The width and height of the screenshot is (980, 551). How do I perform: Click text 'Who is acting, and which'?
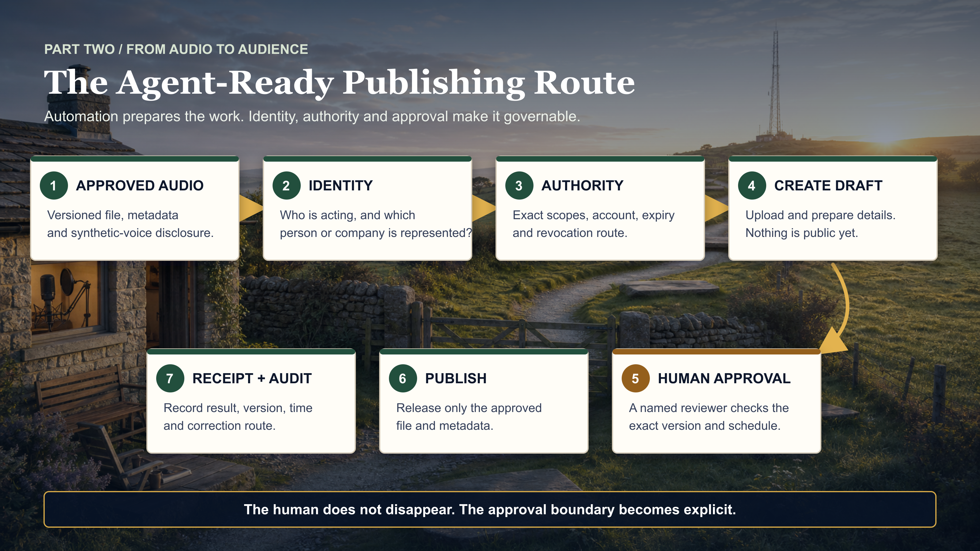point(347,215)
